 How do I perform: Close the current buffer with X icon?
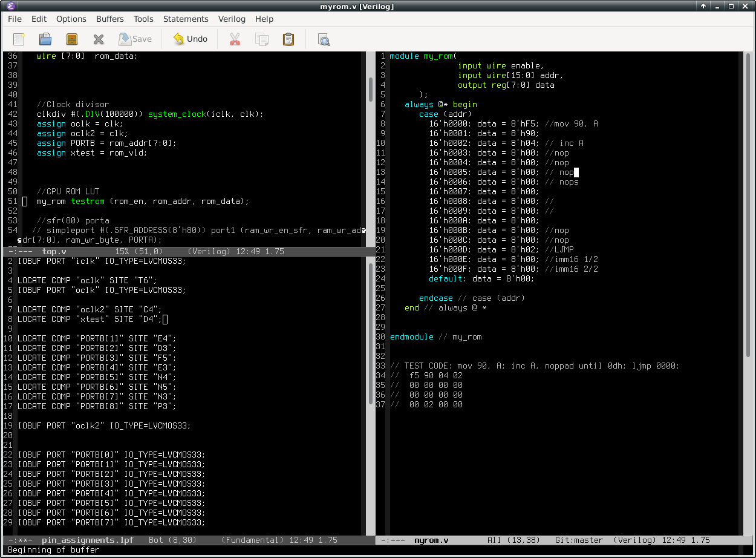point(99,39)
